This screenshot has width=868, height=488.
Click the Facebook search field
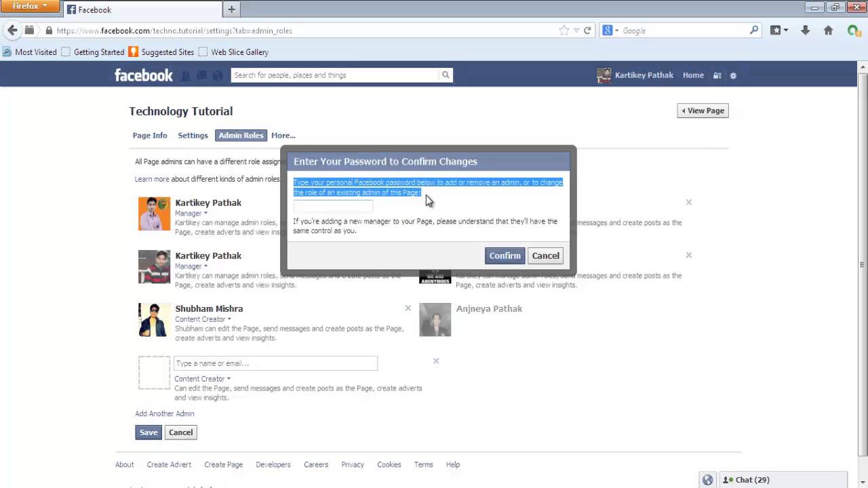[335, 75]
